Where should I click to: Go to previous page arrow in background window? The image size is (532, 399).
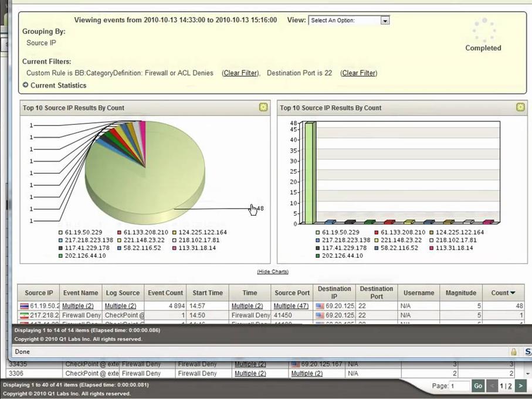click(x=492, y=386)
